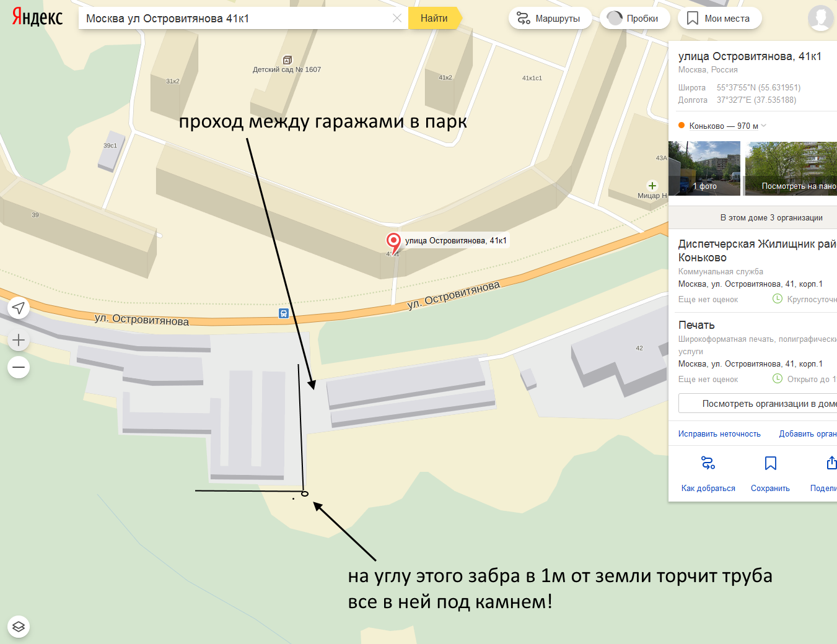Open Диспетчерская Жилищник района Коньково organization

(757, 251)
